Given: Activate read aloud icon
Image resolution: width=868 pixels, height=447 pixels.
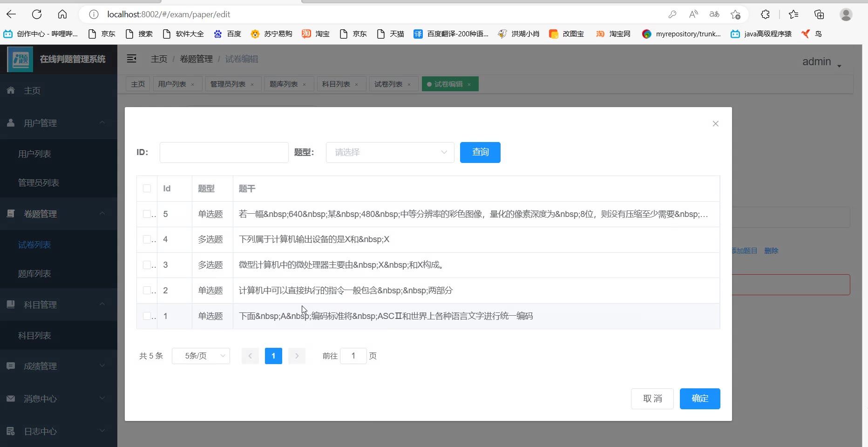Looking at the screenshot, I should click(693, 14).
